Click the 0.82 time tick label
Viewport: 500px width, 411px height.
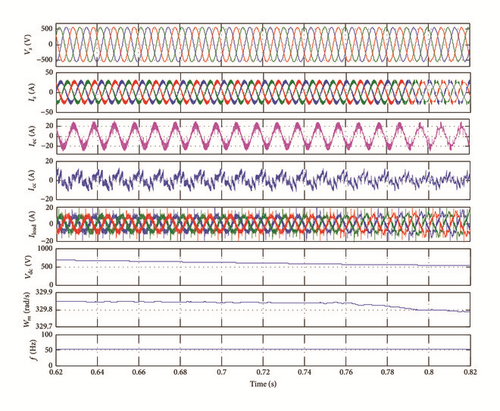point(470,372)
